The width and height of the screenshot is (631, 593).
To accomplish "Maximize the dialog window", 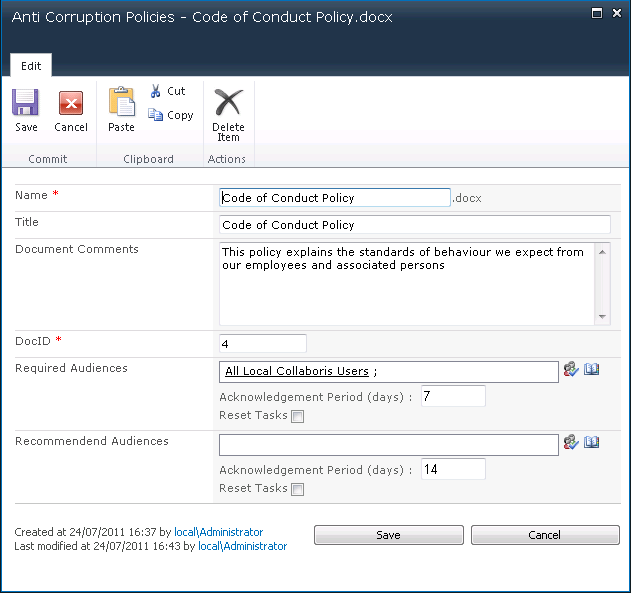I will [x=597, y=13].
